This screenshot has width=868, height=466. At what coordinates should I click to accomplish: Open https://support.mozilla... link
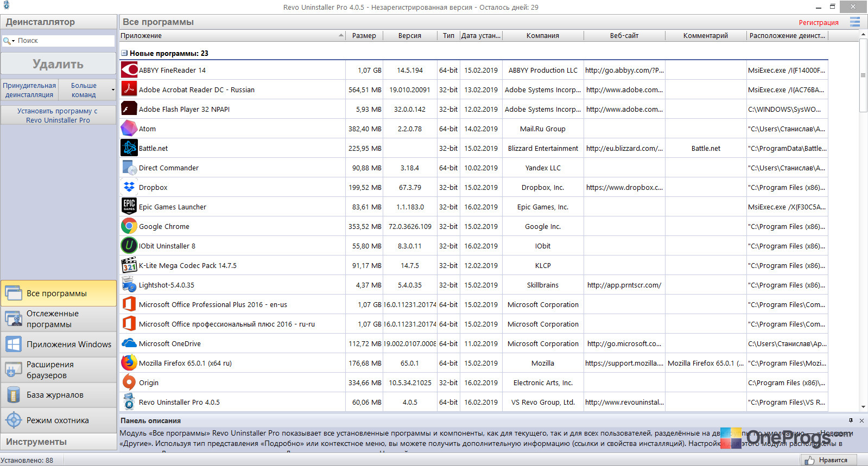tap(624, 363)
